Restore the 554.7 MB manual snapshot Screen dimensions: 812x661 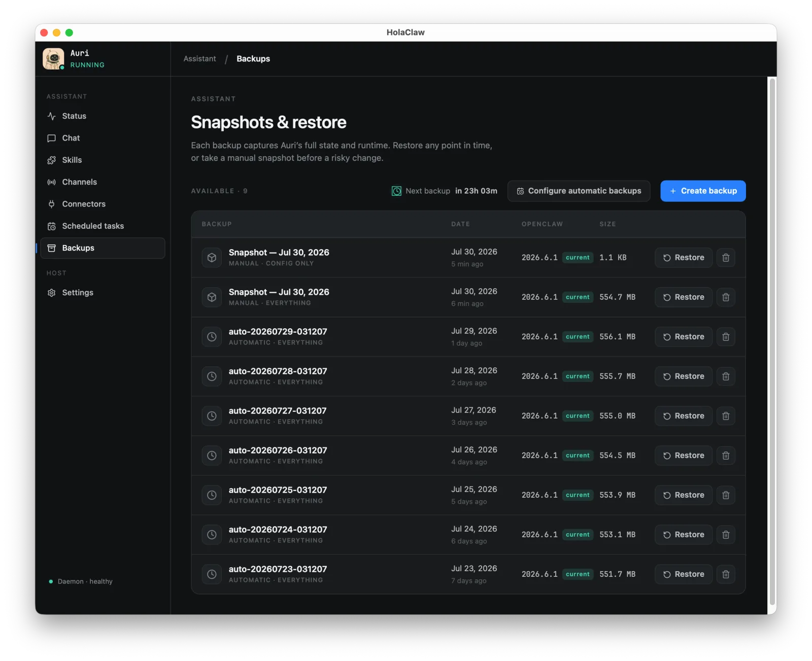684,297
